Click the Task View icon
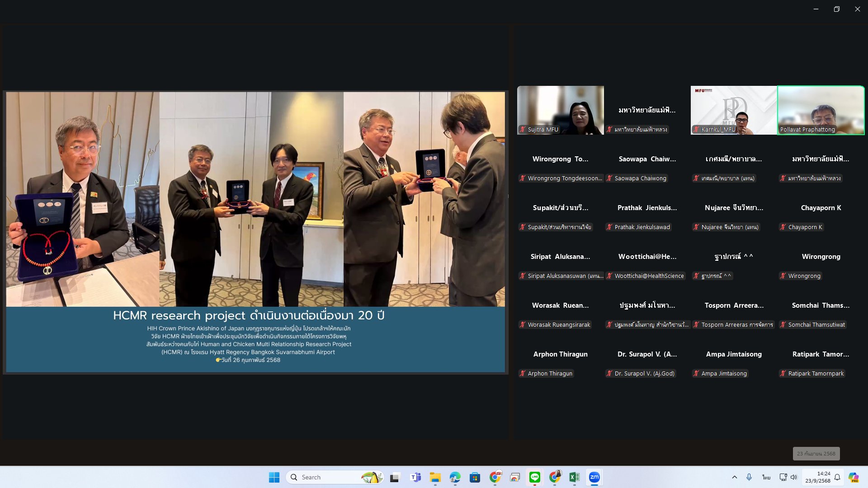The height and width of the screenshot is (488, 868). click(395, 477)
